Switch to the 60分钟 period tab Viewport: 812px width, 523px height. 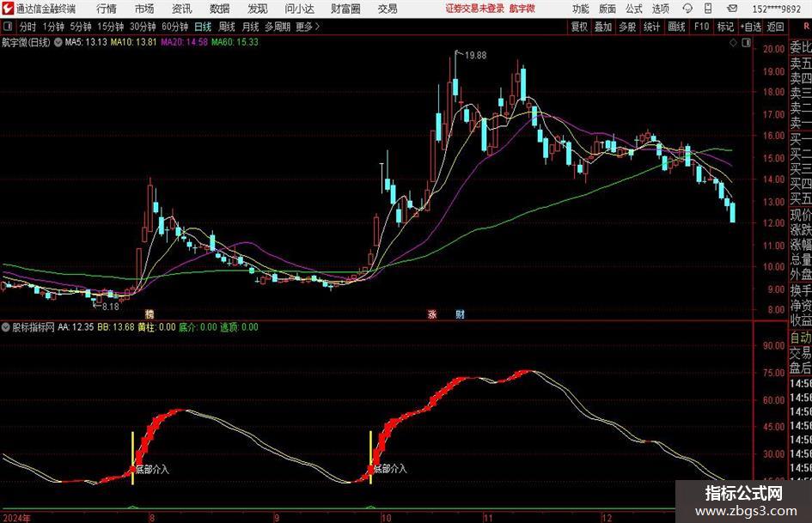(x=174, y=27)
